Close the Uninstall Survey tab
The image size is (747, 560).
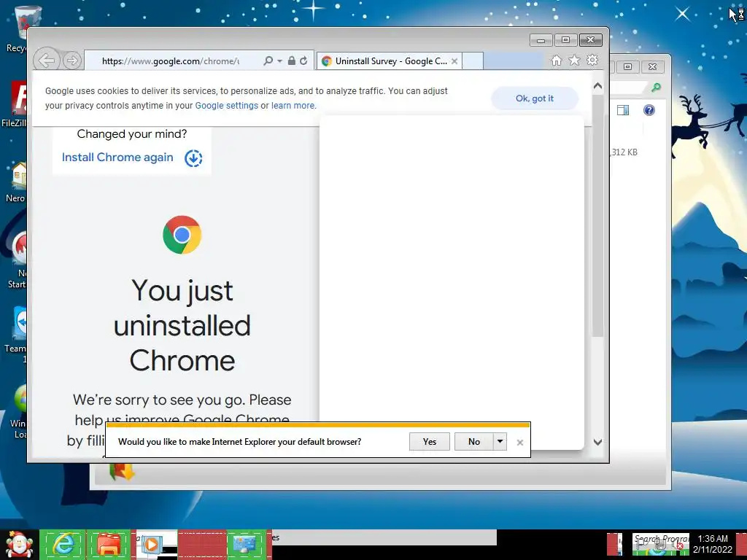(454, 61)
